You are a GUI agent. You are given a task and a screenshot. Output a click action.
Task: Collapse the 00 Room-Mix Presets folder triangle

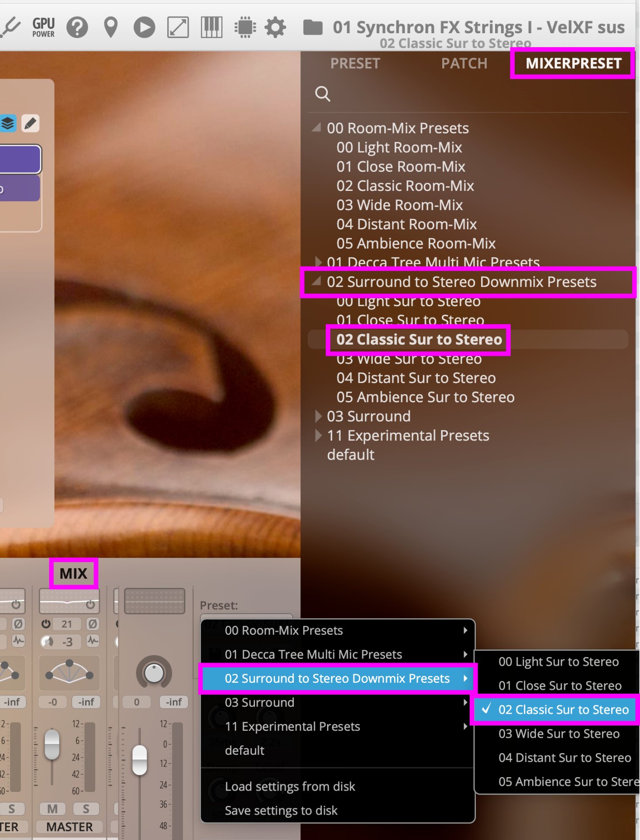coord(317,127)
